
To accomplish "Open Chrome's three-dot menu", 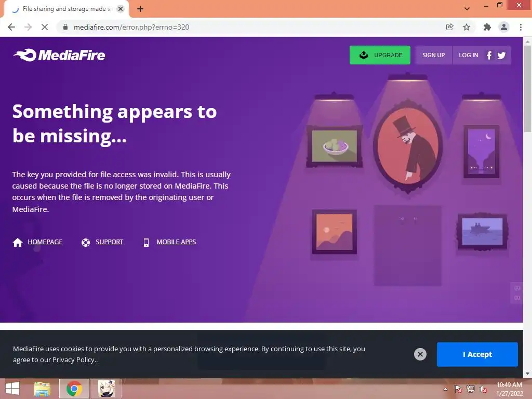I will tap(521, 27).
